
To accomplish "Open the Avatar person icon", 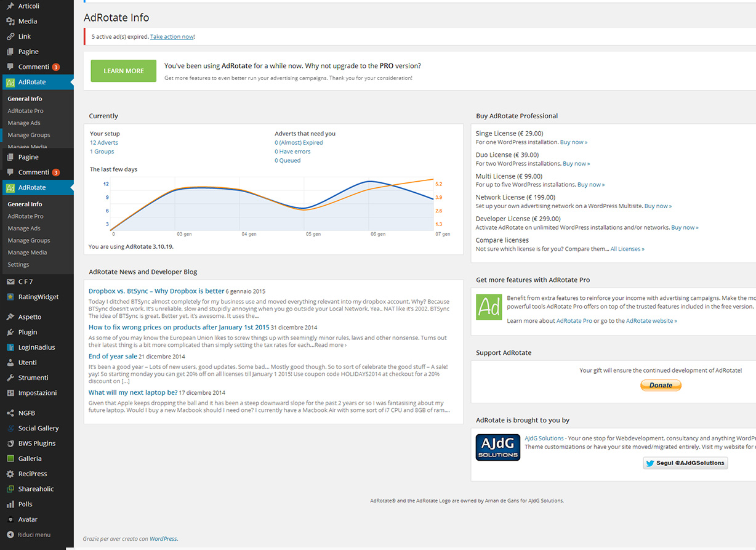I will (10, 519).
